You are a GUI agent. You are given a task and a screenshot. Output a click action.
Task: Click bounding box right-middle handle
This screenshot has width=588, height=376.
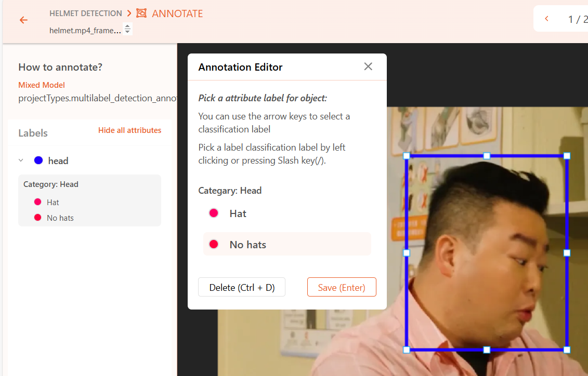tap(567, 253)
